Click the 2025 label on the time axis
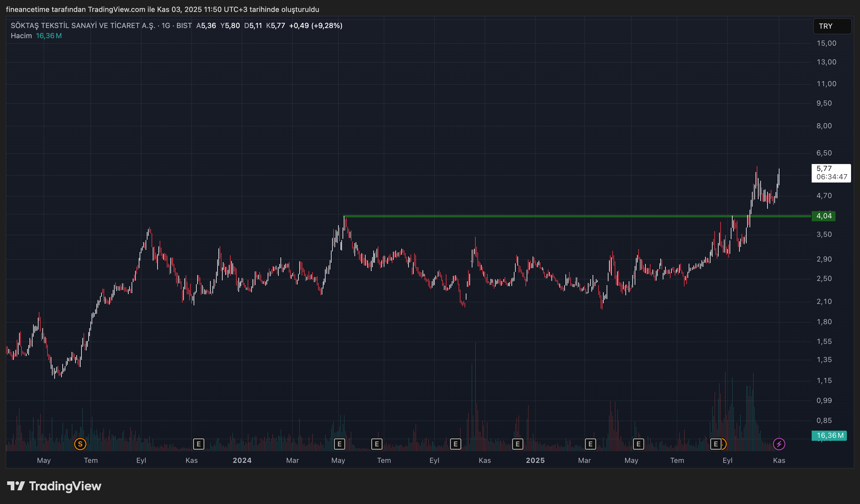The width and height of the screenshot is (860, 504). coord(535,460)
